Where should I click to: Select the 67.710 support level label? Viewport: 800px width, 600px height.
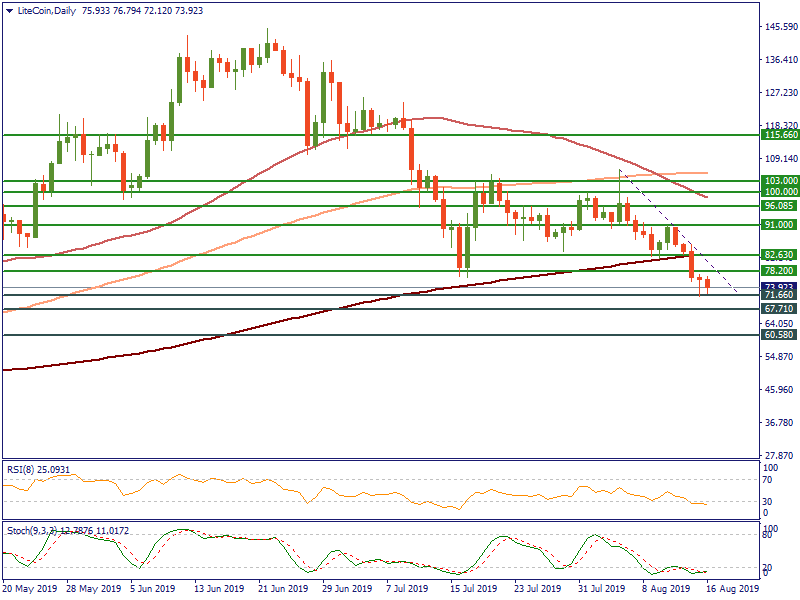coord(780,309)
